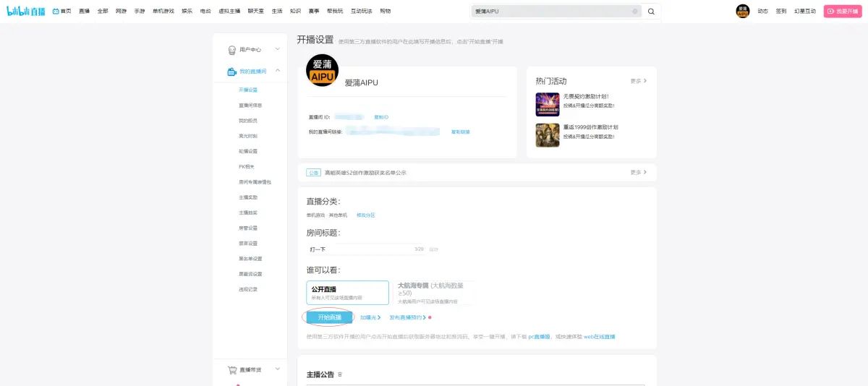
Task: Open 赛事 category in navigation
Action: click(314, 12)
